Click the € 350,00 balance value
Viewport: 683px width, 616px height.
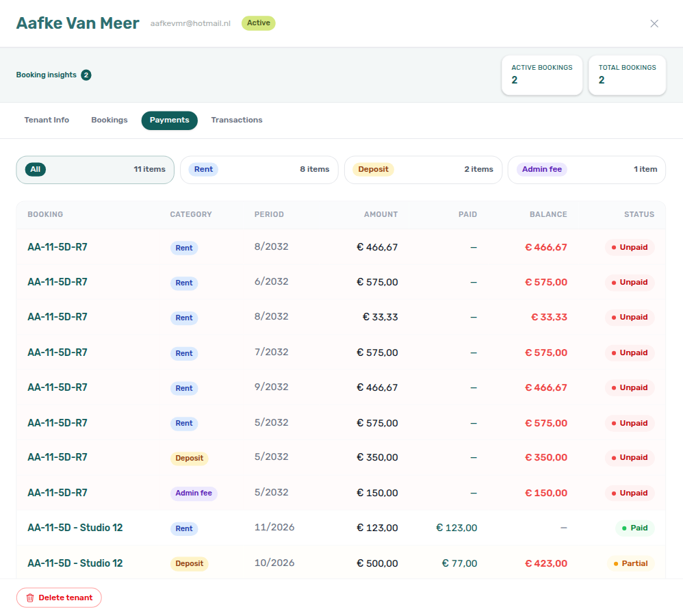(546, 457)
